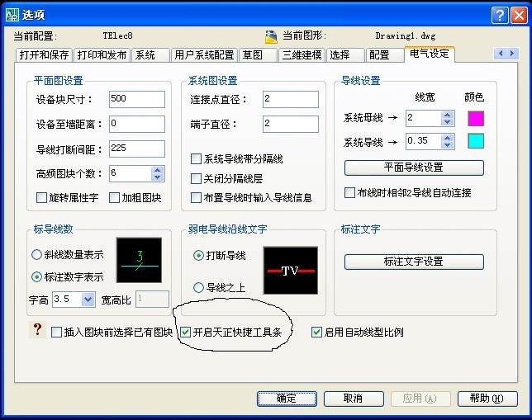Toggle 加粗图块 checkbox
532x420 pixels.
coord(114,198)
